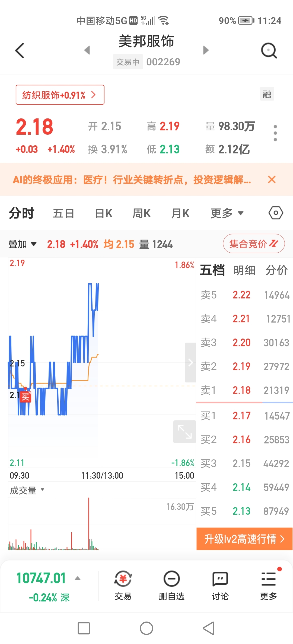293x644 pixels.
Task: Open the 叠加 overlay dropdown
Action: pyautogui.click(x=22, y=244)
